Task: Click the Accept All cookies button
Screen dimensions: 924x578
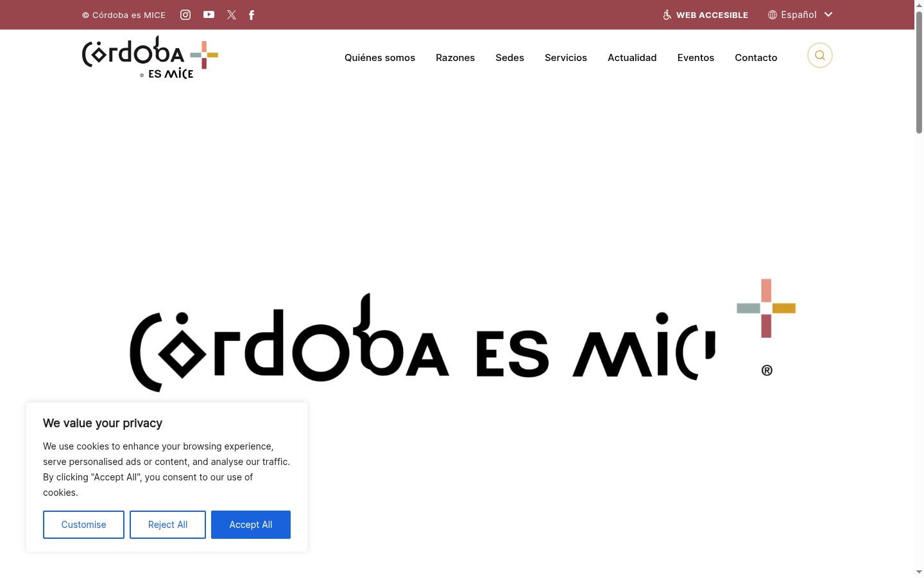Action: click(x=251, y=525)
